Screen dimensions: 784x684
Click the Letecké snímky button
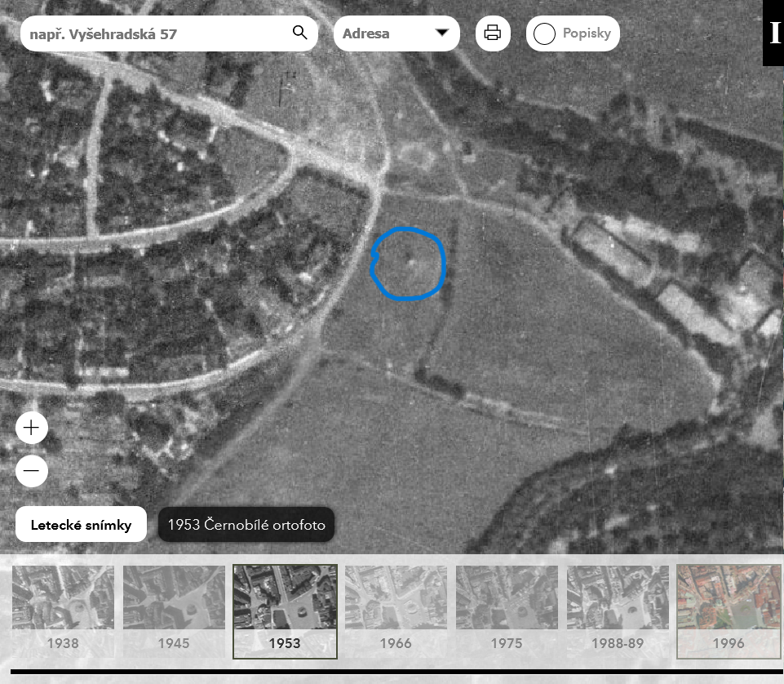pyautogui.click(x=81, y=525)
